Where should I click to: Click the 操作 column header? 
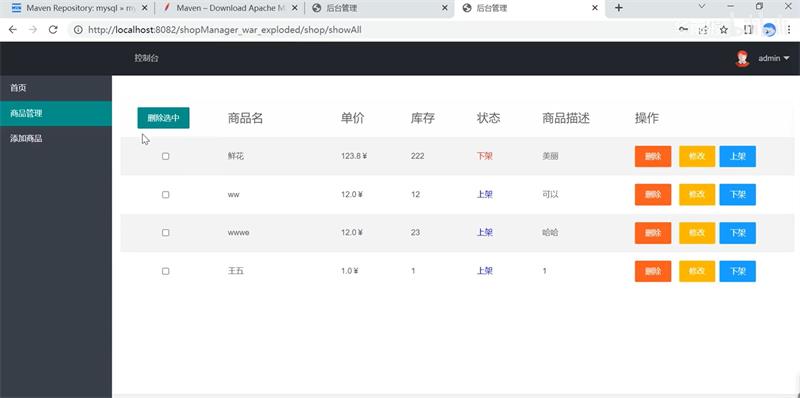pyautogui.click(x=646, y=118)
